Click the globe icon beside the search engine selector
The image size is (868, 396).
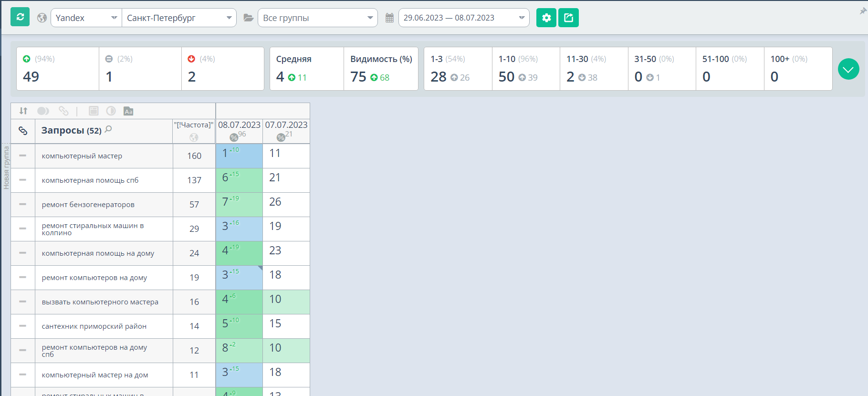(x=42, y=18)
